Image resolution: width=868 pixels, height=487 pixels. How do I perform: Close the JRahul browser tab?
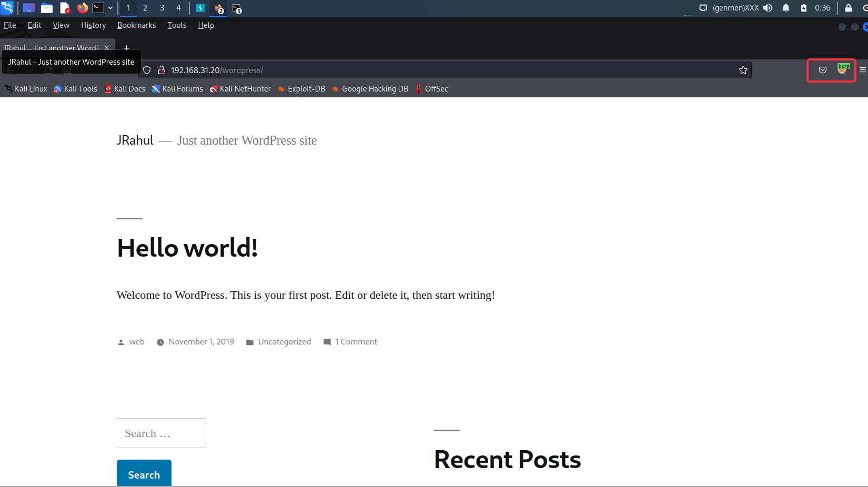[x=107, y=47]
